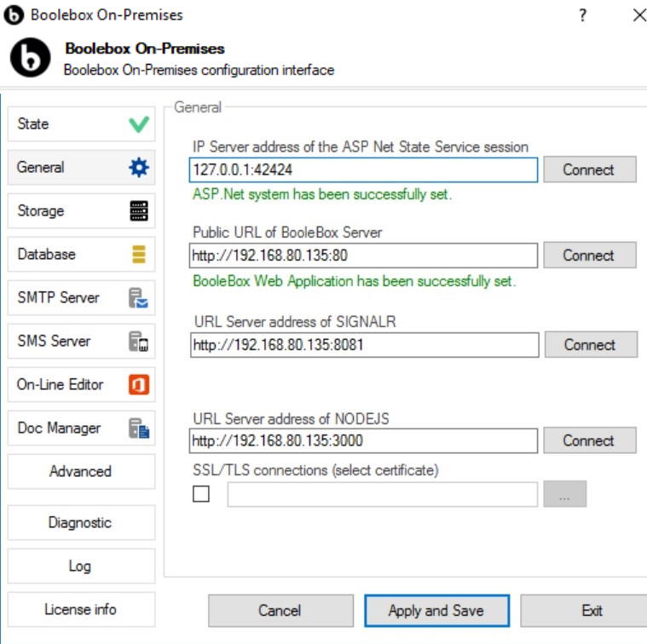Open the State section
The height and width of the screenshot is (644, 647).
point(81,124)
